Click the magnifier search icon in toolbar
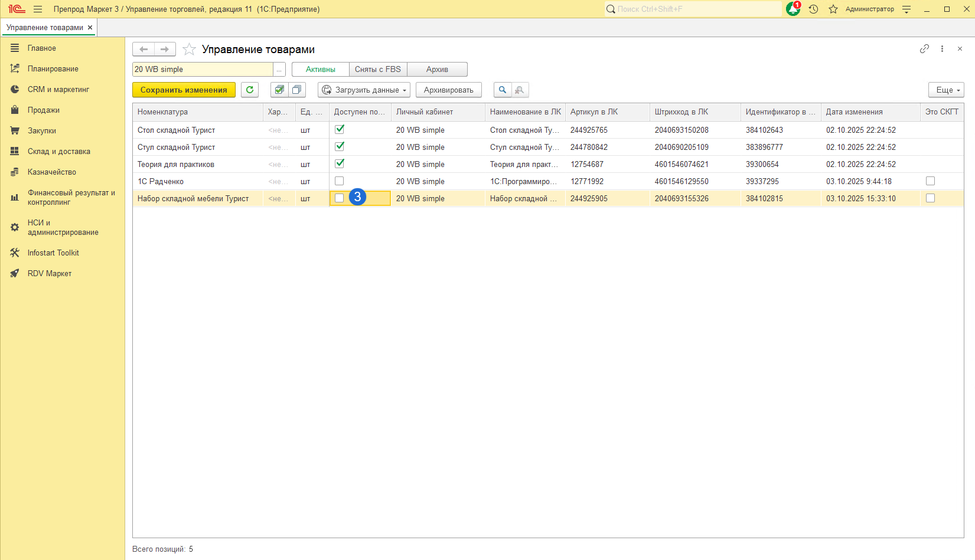The image size is (975, 560). coord(503,90)
